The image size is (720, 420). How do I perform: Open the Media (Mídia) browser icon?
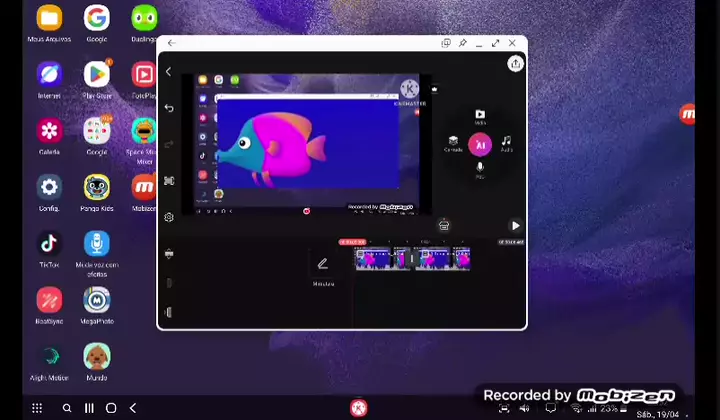pyautogui.click(x=480, y=116)
